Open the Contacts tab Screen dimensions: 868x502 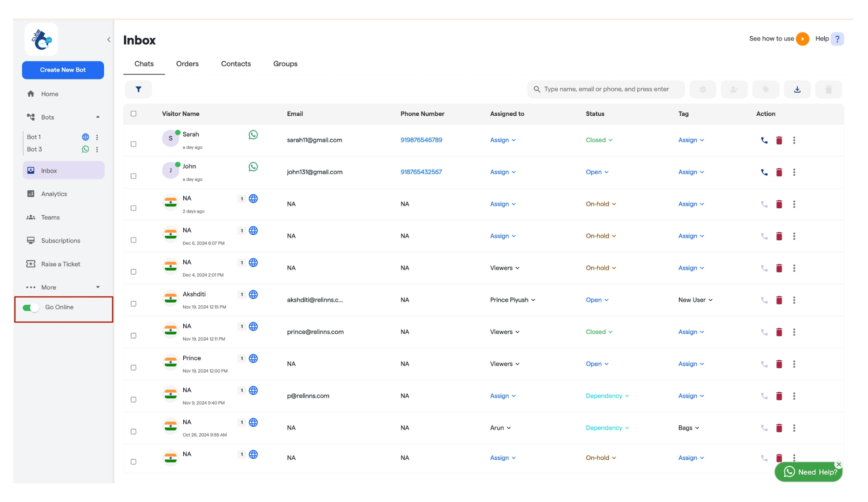pos(236,64)
